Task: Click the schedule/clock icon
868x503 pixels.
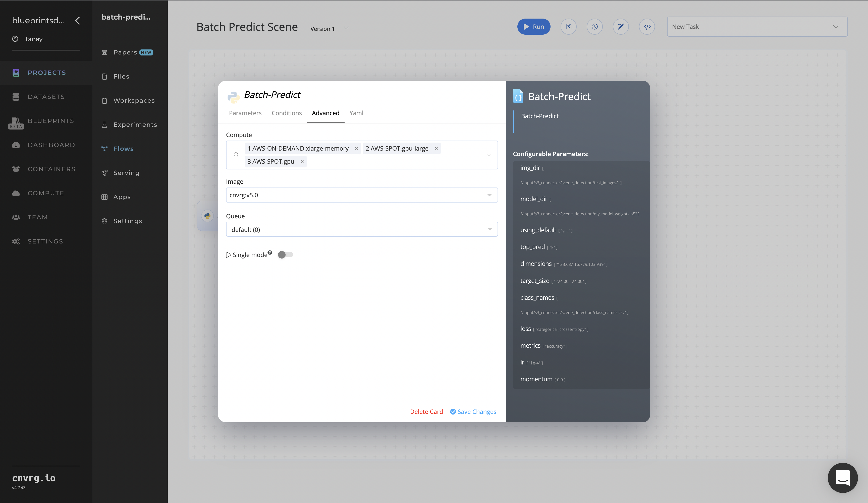Action: (594, 26)
